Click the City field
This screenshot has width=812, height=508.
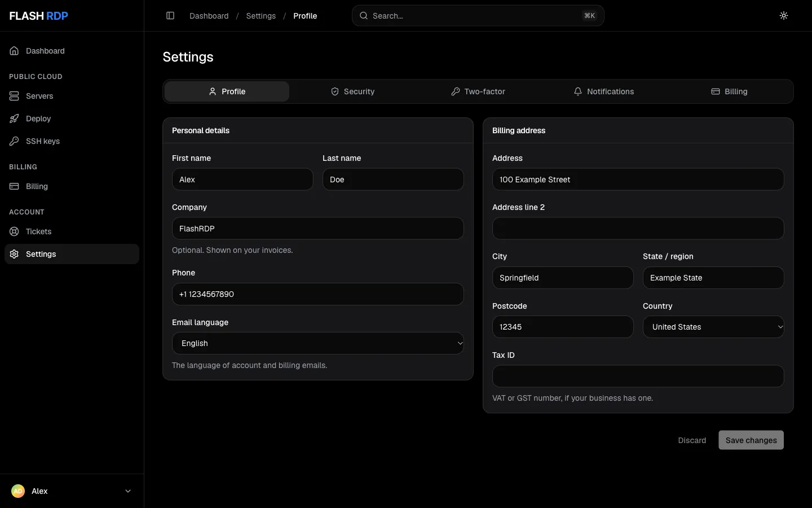(x=563, y=278)
